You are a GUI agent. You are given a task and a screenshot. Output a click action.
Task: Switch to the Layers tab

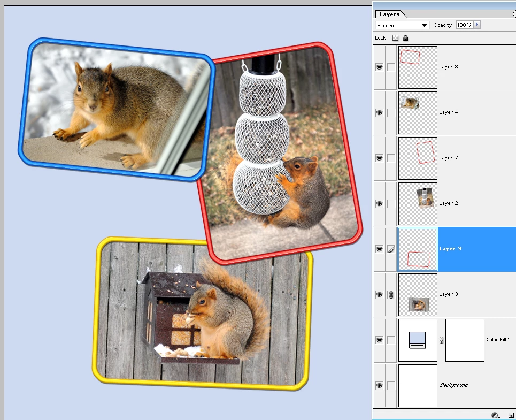tap(389, 14)
